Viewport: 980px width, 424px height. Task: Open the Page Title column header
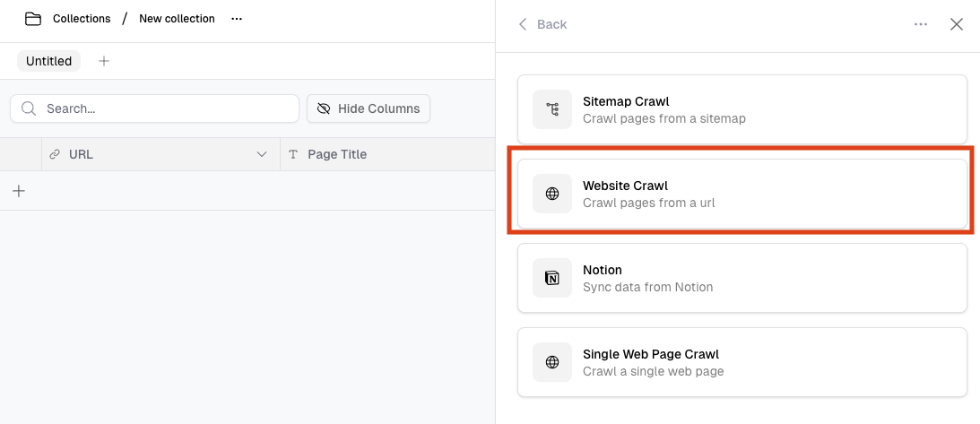(x=337, y=154)
